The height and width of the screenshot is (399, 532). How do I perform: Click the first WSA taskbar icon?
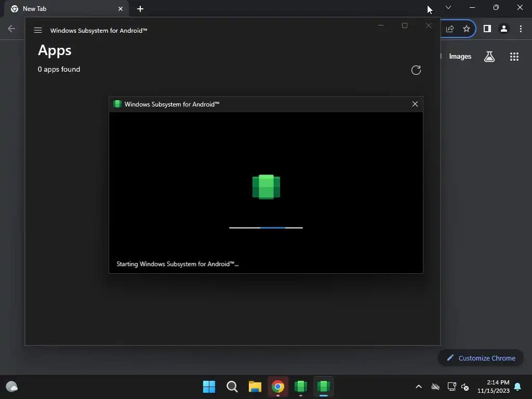click(301, 387)
